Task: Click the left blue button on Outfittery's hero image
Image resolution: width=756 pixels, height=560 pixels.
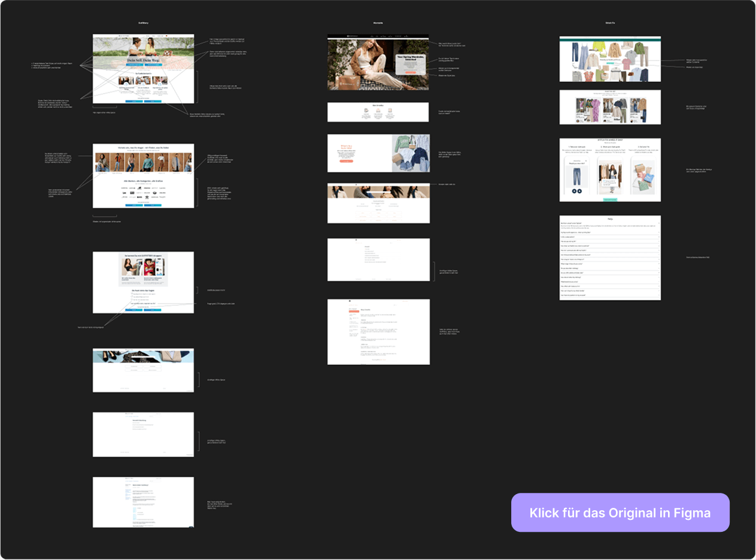Action: pos(135,65)
